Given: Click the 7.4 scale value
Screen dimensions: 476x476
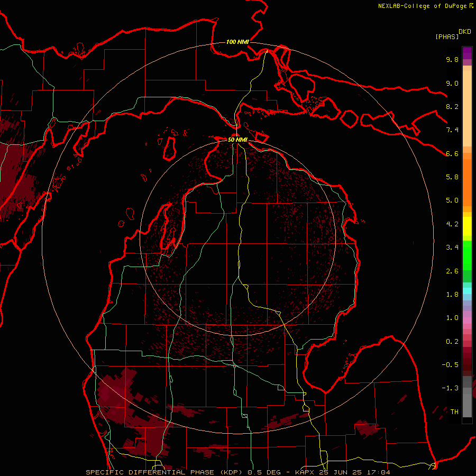Looking at the screenshot, I should coord(452,130).
